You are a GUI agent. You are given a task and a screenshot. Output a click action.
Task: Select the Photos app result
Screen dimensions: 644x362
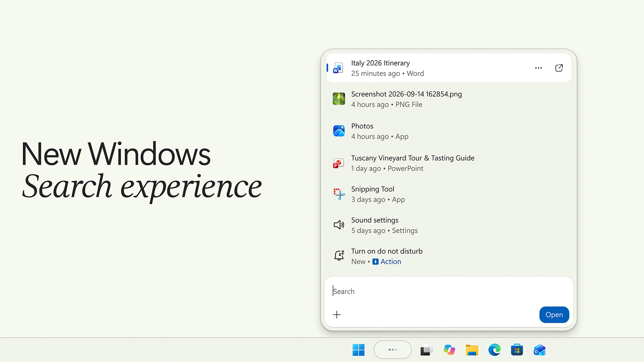(449, 131)
